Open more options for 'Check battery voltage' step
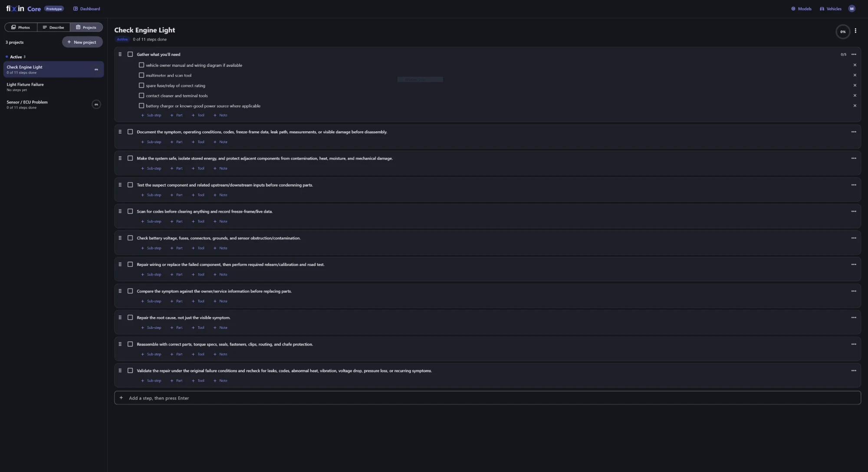868x472 pixels. click(x=854, y=238)
